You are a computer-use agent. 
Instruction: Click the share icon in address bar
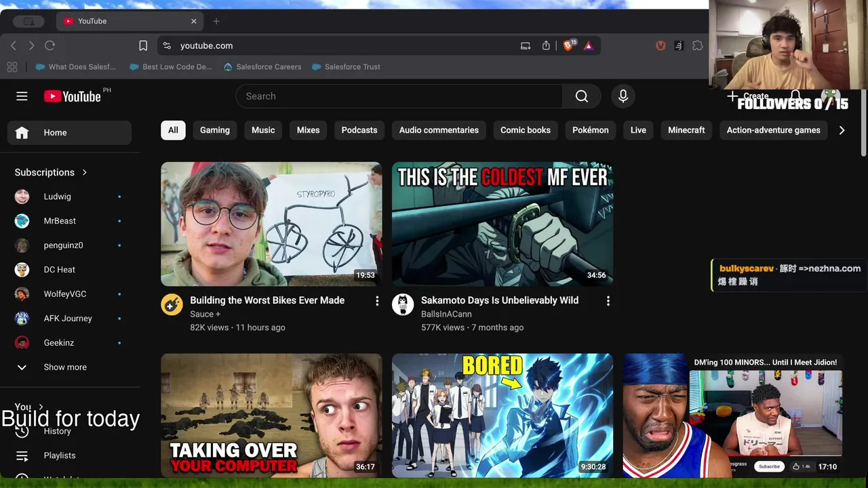tap(546, 45)
